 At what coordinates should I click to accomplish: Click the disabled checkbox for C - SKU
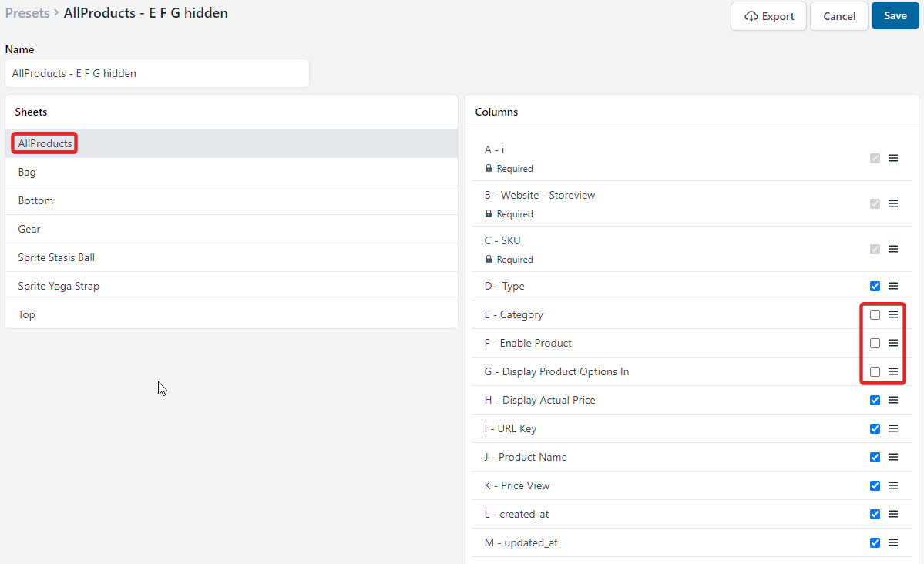point(875,249)
